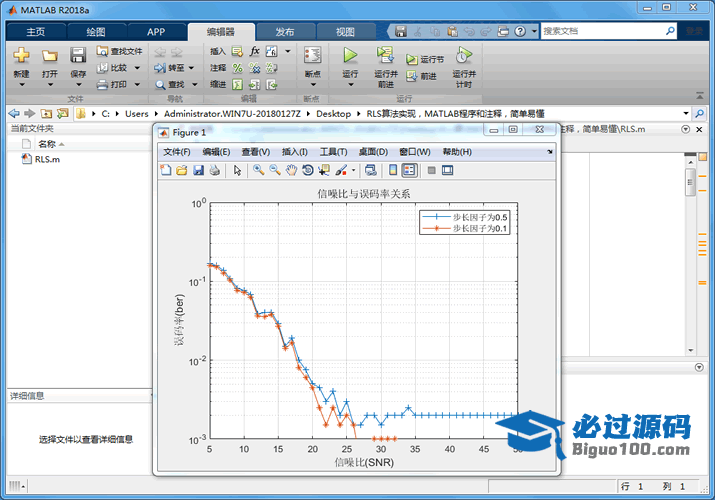This screenshot has height=500, width=715.
Task: Select the Pan hand tool
Action: pyautogui.click(x=291, y=170)
